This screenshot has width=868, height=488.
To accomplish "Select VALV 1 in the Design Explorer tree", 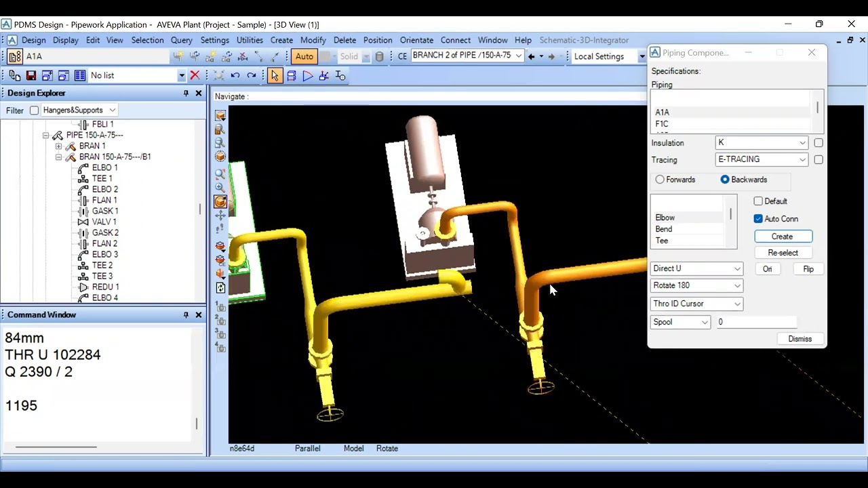I will (x=104, y=222).
